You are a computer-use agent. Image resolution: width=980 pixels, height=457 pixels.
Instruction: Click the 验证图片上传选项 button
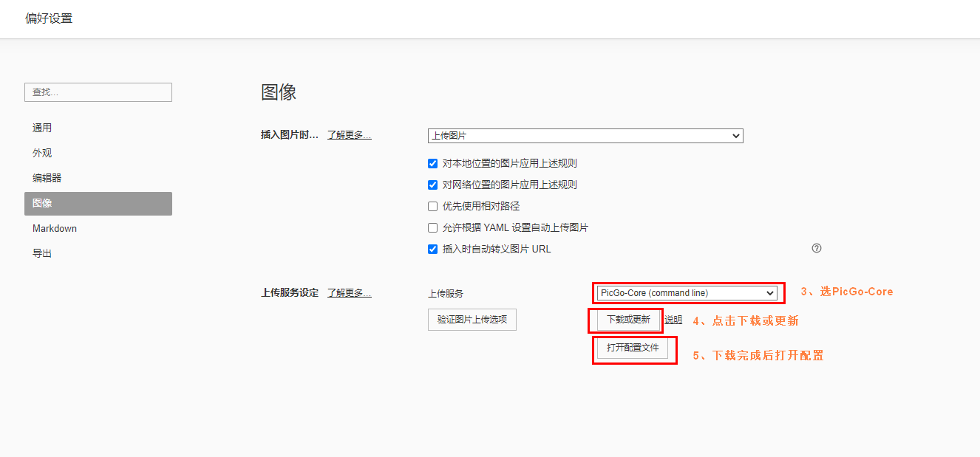pos(472,320)
